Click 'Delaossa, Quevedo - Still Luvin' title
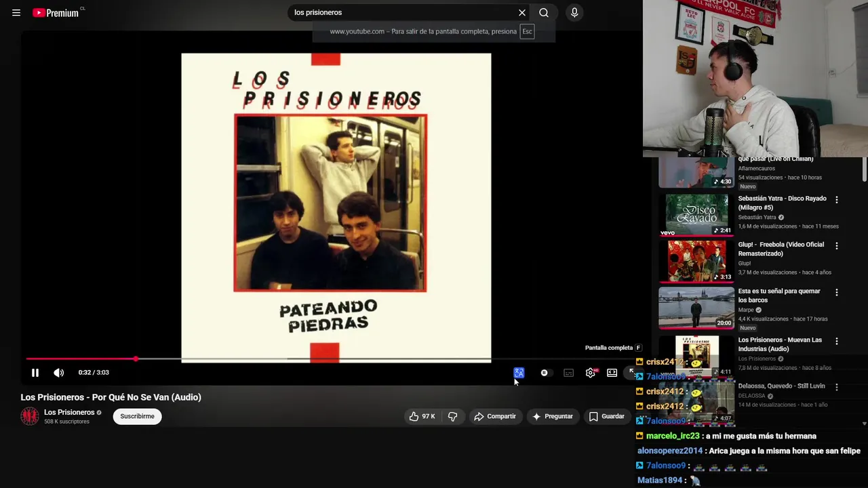868x488 pixels. tap(781, 386)
